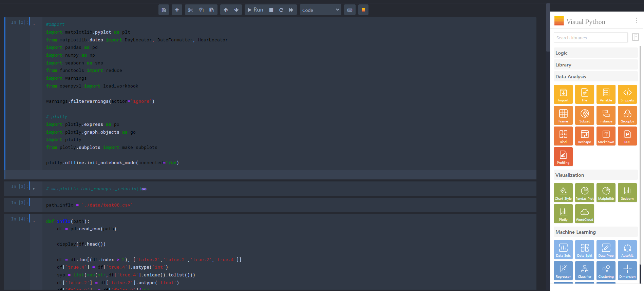Viewport: 644px width, 291px height.
Task: Open the AutoML tool
Action: (627, 250)
